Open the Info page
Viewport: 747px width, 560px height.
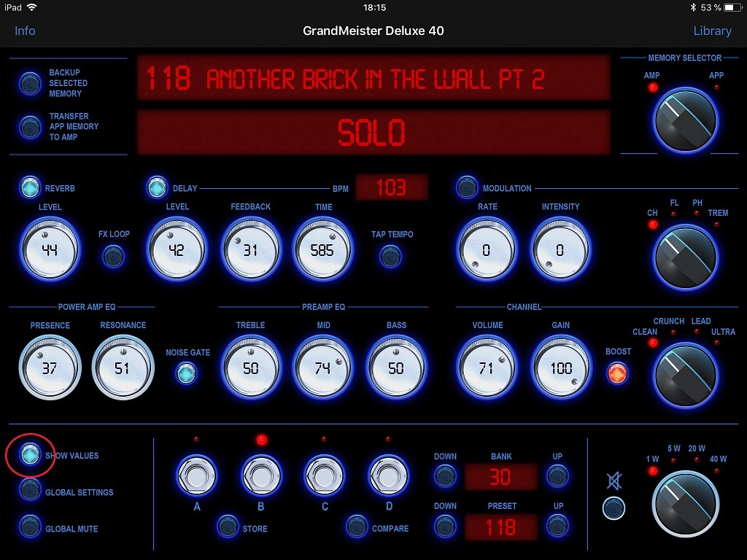pyautogui.click(x=25, y=31)
